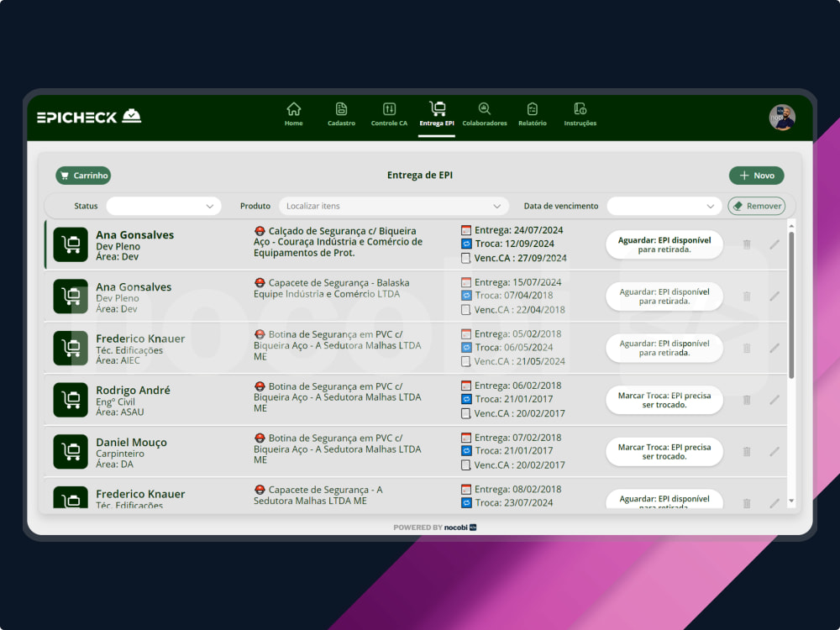Image resolution: width=840 pixels, height=630 pixels.
Task: Delete the Rodrigo André entry
Action: [x=747, y=400]
